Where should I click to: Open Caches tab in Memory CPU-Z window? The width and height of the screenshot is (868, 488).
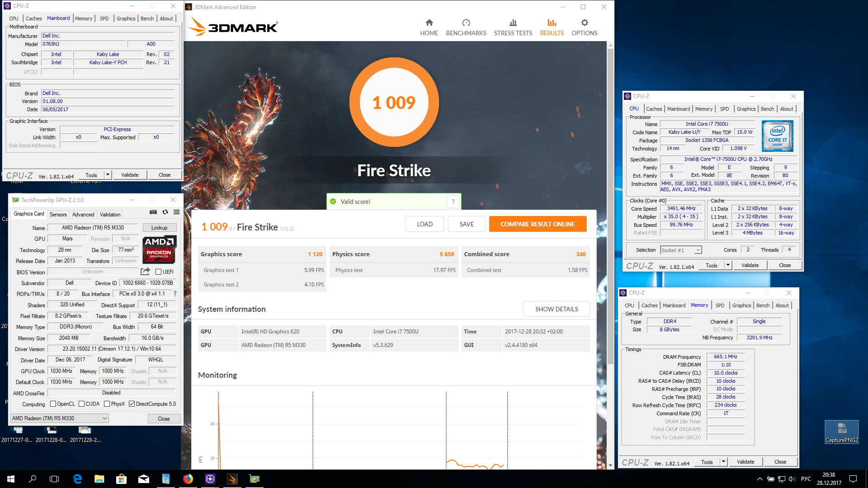tap(649, 305)
